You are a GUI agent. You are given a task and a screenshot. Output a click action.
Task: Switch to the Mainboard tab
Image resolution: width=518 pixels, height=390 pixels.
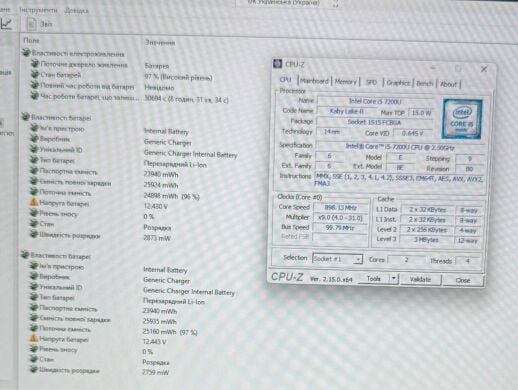point(314,81)
